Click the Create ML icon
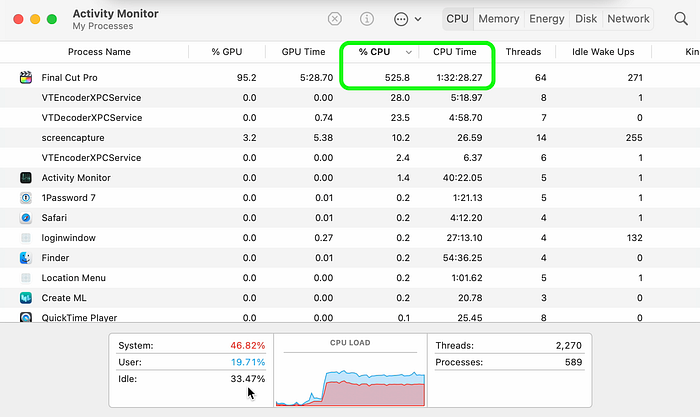This screenshot has height=417, width=700. (x=26, y=298)
